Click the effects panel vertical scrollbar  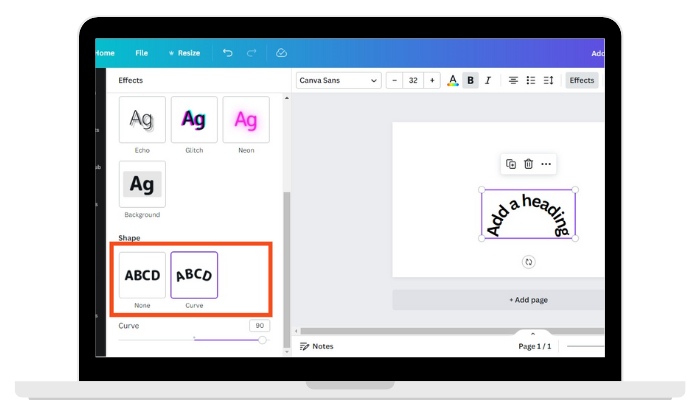pos(287,270)
